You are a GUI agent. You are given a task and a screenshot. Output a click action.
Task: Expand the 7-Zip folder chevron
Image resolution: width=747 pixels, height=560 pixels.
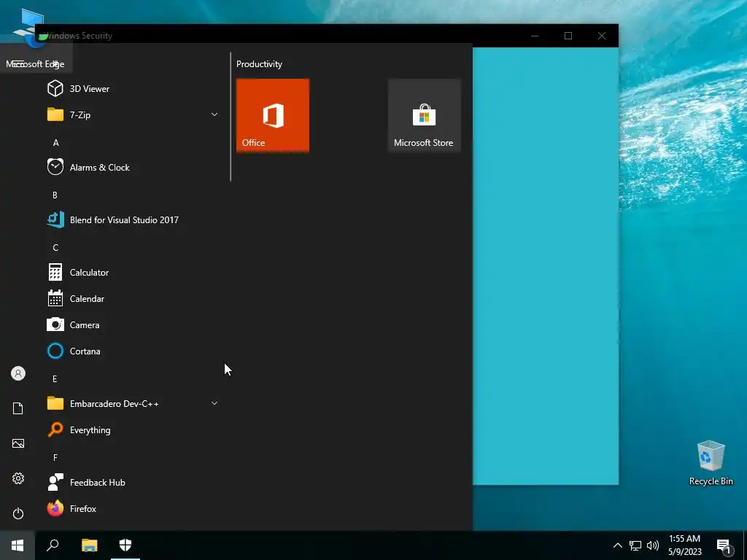(214, 114)
